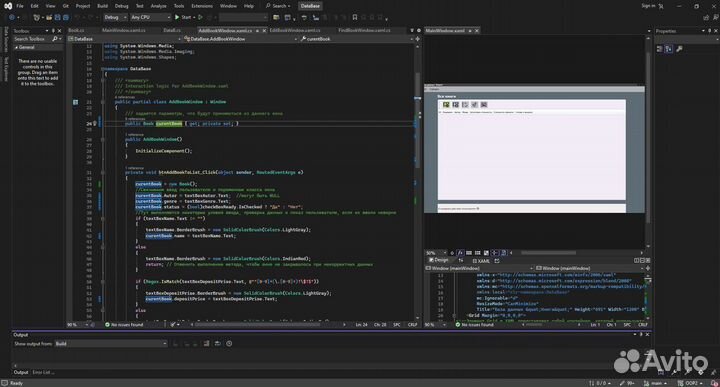
Task: Switch to the MainWindow.xaml.cs tab
Action: coord(124,30)
